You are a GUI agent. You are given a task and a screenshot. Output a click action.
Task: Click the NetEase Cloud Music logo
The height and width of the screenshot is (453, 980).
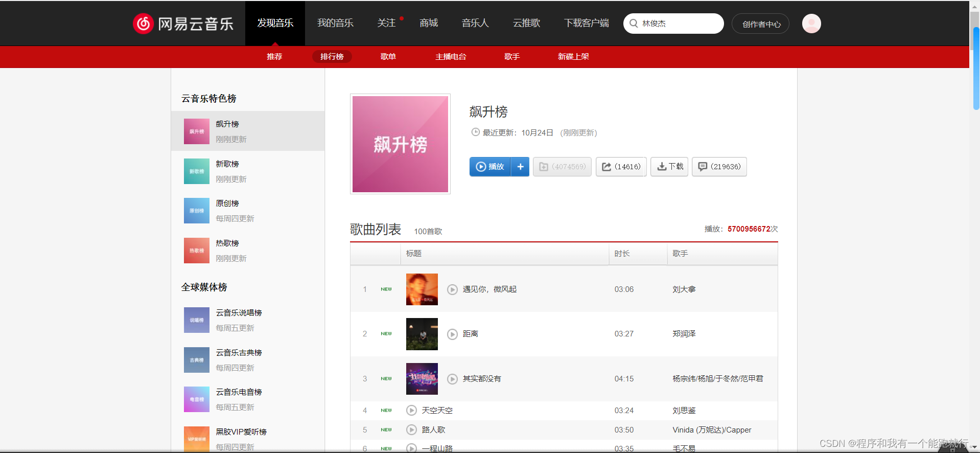pos(183,24)
